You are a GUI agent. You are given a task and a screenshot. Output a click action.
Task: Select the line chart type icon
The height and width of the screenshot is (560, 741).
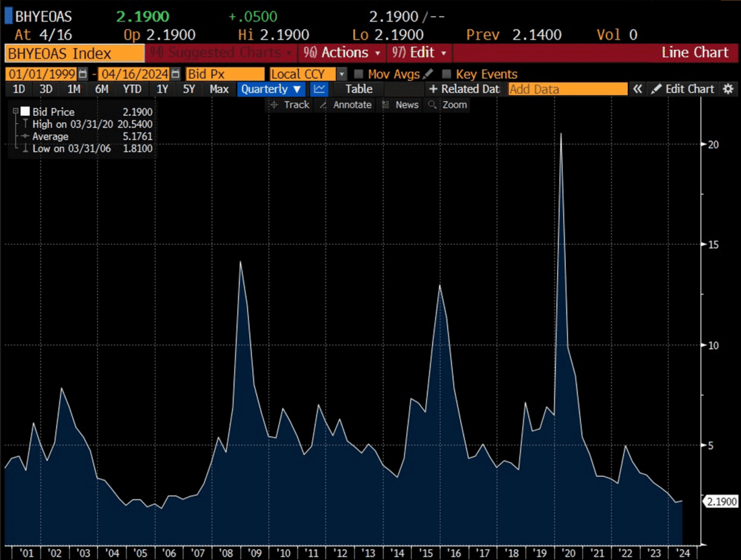pos(318,89)
